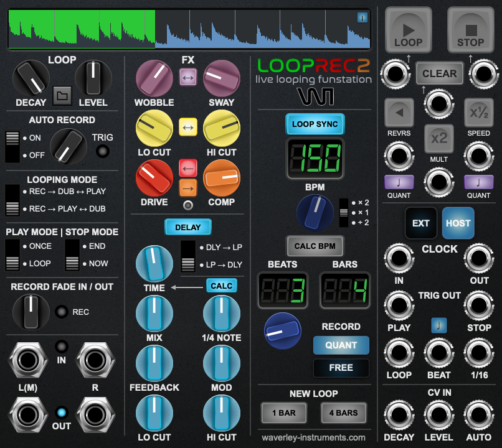Toggle right purple QUANT note button

(478, 182)
